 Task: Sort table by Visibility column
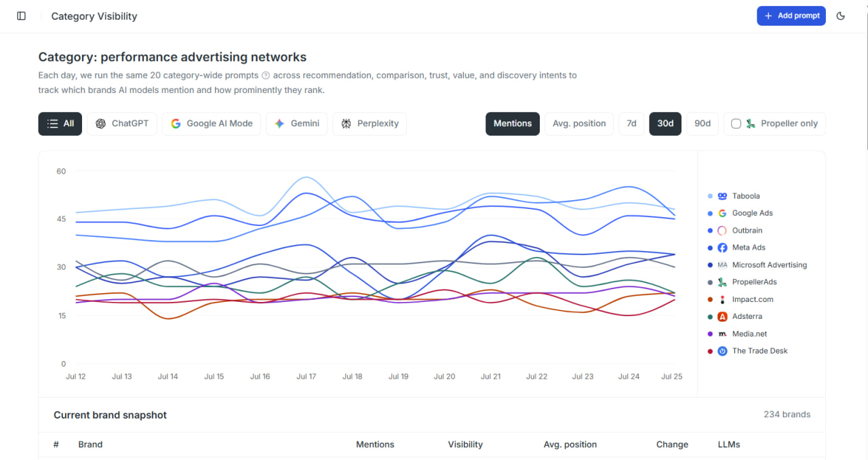(465, 444)
